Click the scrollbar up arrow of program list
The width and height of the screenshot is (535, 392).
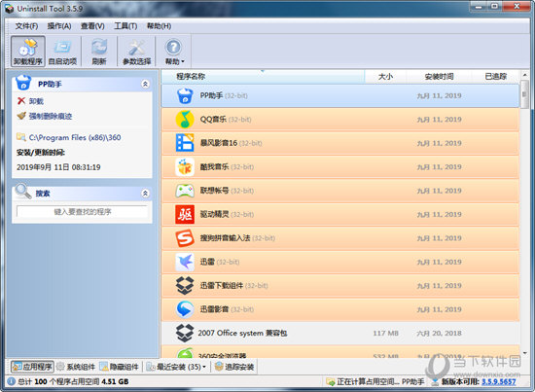[524, 75]
